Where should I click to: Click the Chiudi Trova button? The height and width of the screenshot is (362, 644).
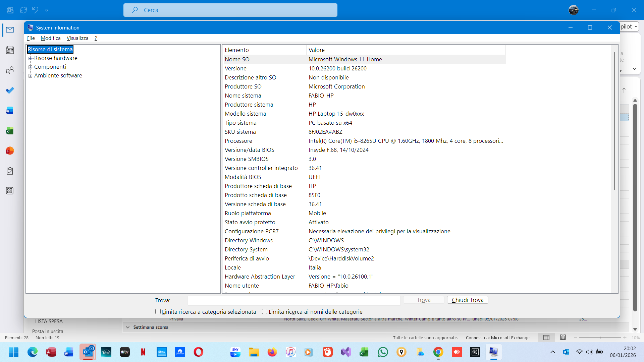(x=467, y=300)
